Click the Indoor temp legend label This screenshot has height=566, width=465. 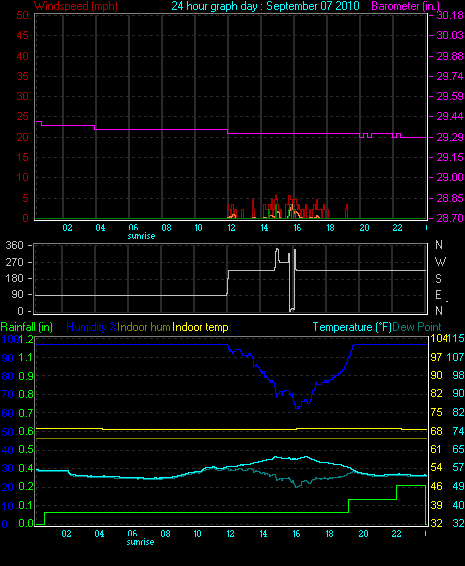tap(200, 327)
